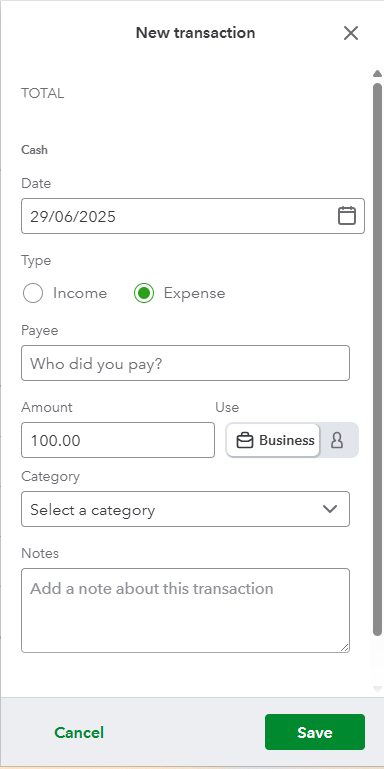Focus the Notes text area
Viewport: 384px width, 769px height.
tap(185, 611)
